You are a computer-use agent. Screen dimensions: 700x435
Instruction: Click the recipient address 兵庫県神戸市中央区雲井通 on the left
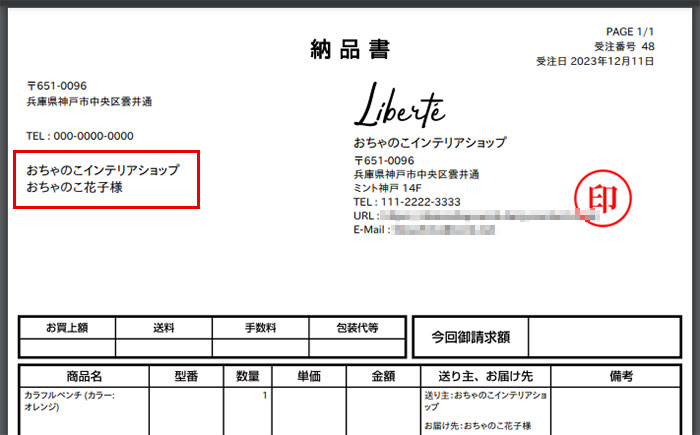click(x=89, y=102)
